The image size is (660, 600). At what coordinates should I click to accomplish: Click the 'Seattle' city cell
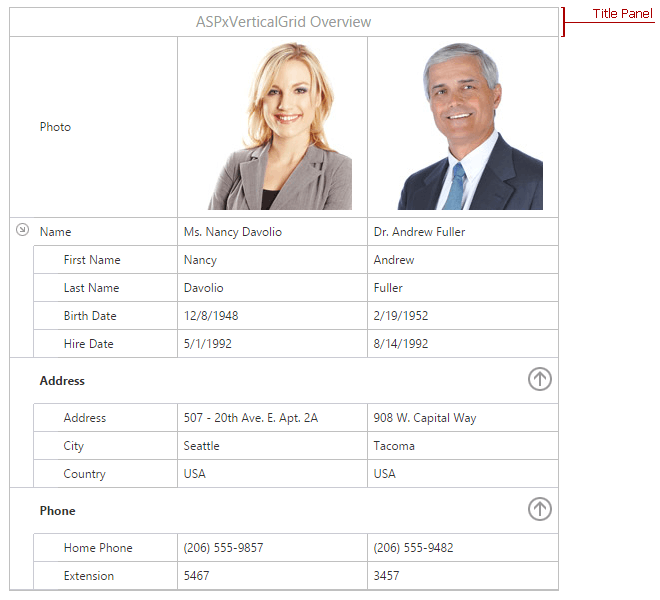click(272, 445)
